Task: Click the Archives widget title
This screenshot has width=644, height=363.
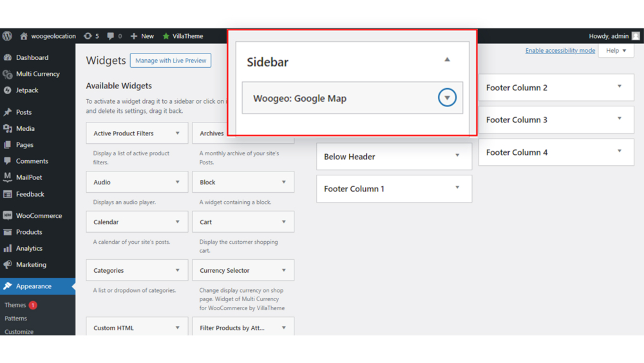Action: pyautogui.click(x=211, y=133)
